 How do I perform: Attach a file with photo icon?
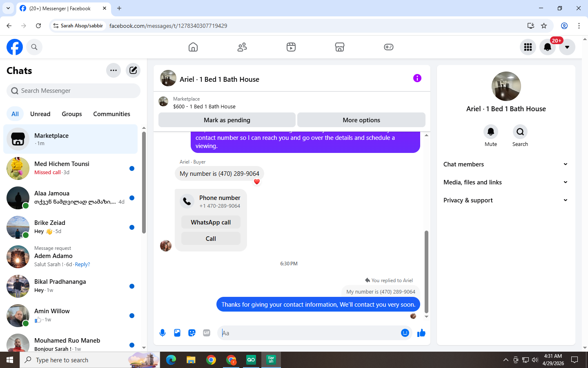pos(177,333)
